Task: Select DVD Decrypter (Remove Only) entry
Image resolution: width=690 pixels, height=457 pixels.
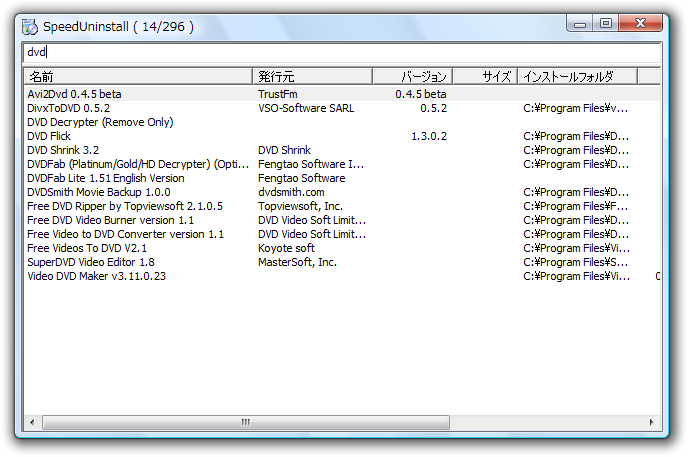Action: click(100, 122)
